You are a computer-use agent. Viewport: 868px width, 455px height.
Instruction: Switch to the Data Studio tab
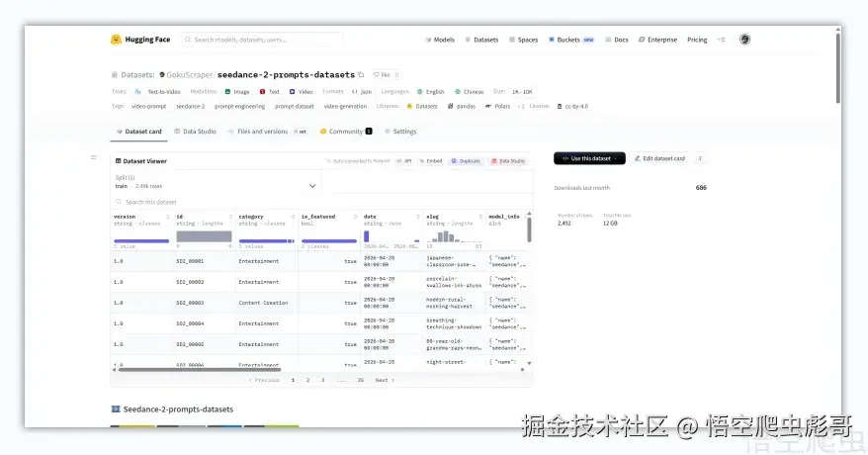click(196, 132)
